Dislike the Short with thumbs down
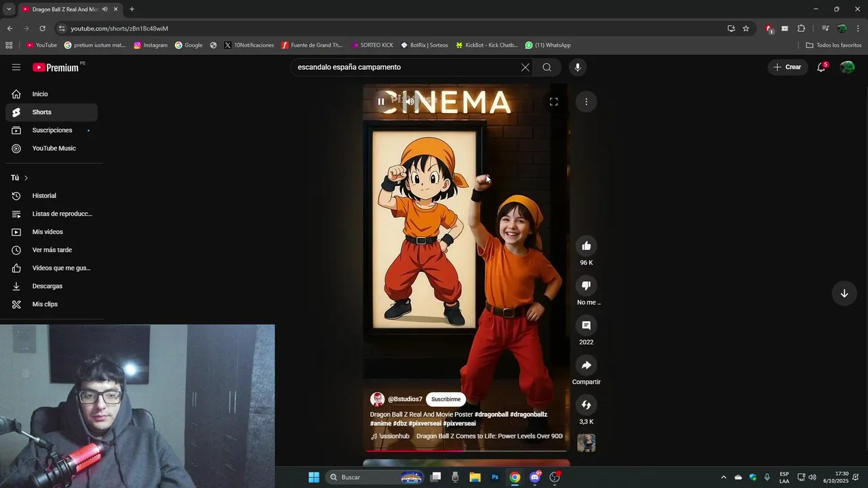This screenshot has width=868, height=488. [587, 286]
